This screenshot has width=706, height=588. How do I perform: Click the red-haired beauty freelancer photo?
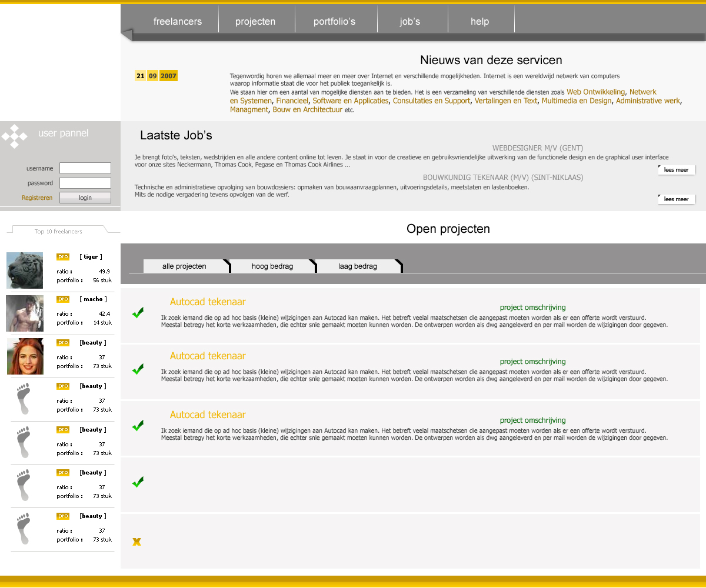click(x=25, y=356)
